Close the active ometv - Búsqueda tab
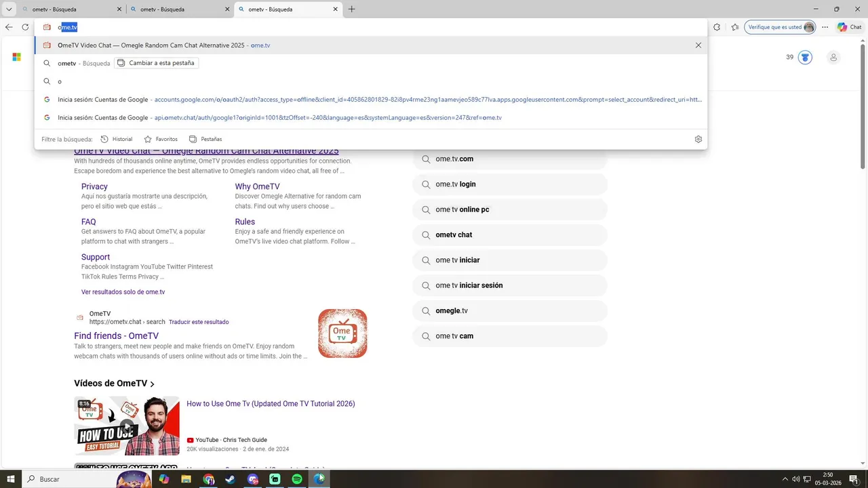 (335, 9)
